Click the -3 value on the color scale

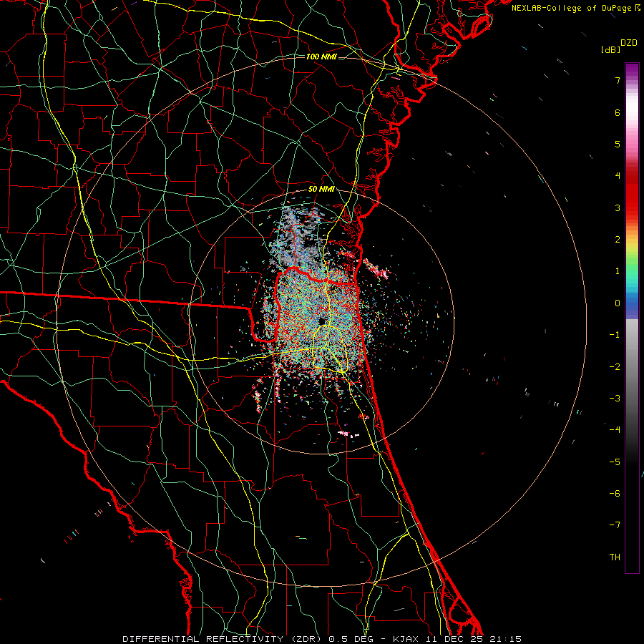615,399
